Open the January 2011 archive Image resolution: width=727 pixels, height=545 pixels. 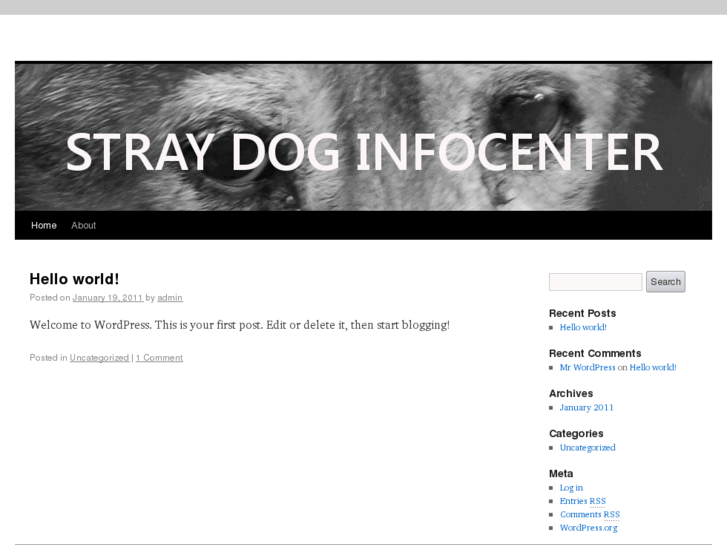(x=586, y=408)
